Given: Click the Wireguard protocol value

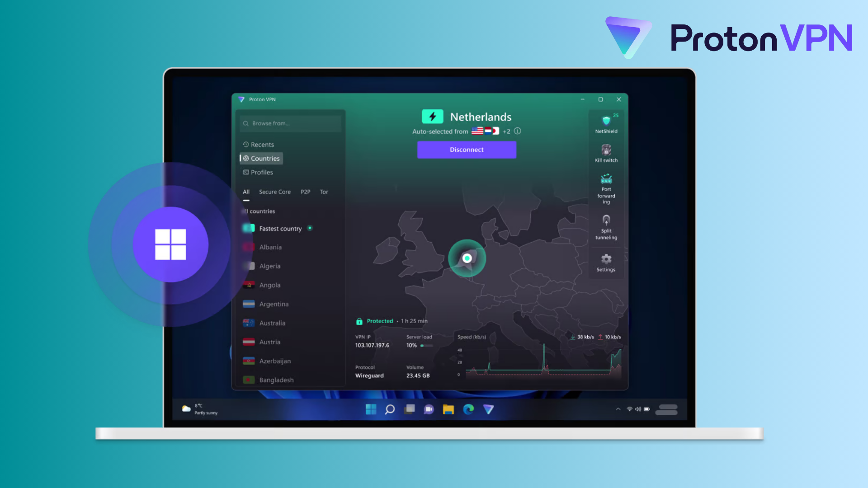Looking at the screenshot, I should tap(369, 375).
